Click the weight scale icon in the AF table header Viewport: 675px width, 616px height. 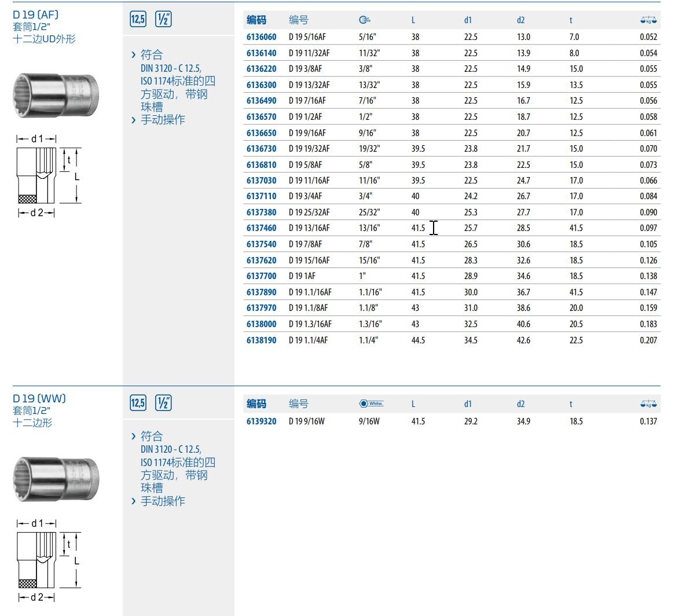tap(648, 20)
